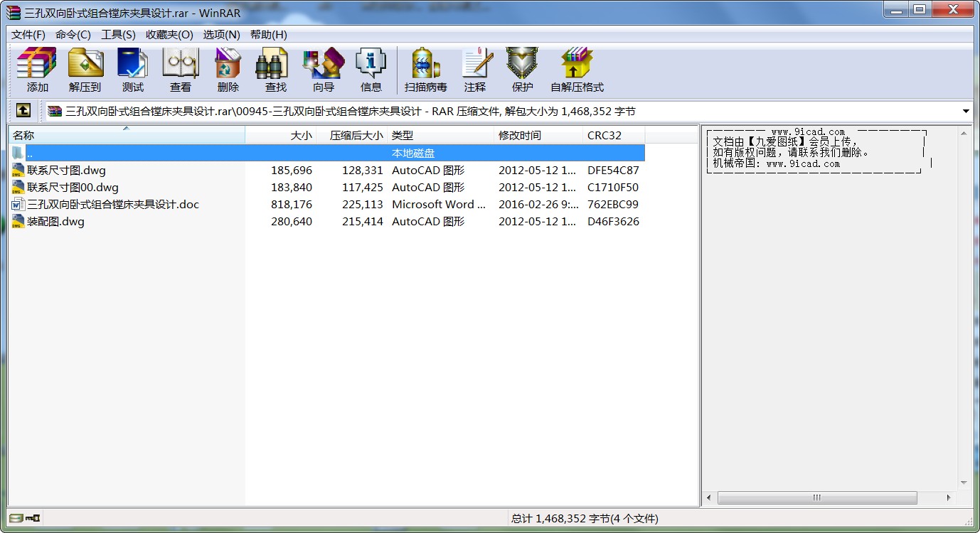Open the 向导 (Wizard) toolbar icon
This screenshot has height=533, width=980.
click(324, 63)
